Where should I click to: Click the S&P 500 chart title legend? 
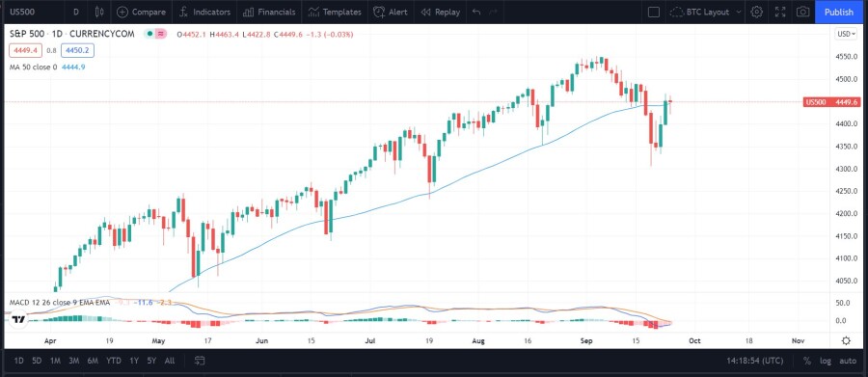72,34
